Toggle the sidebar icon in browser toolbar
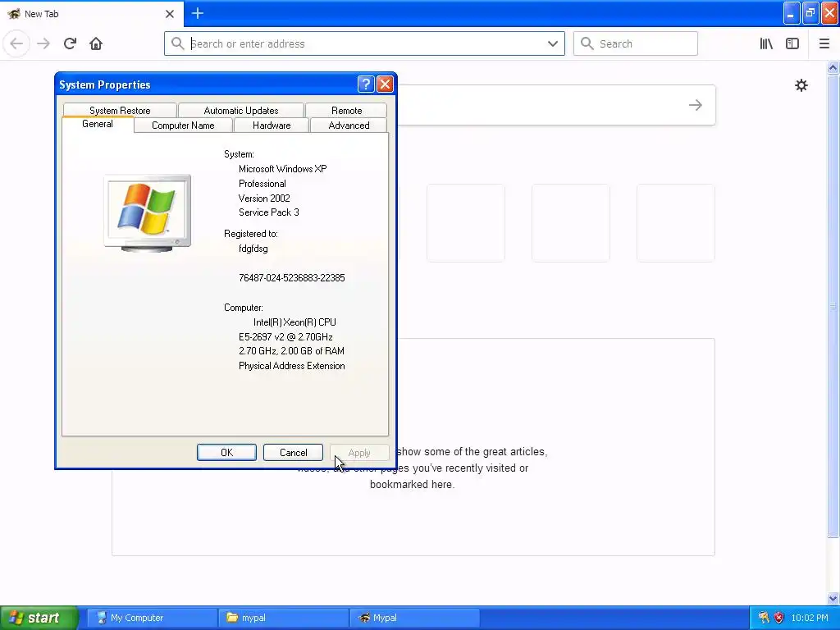This screenshot has height=630, width=840. pyautogui.click(x=792, y=43)
